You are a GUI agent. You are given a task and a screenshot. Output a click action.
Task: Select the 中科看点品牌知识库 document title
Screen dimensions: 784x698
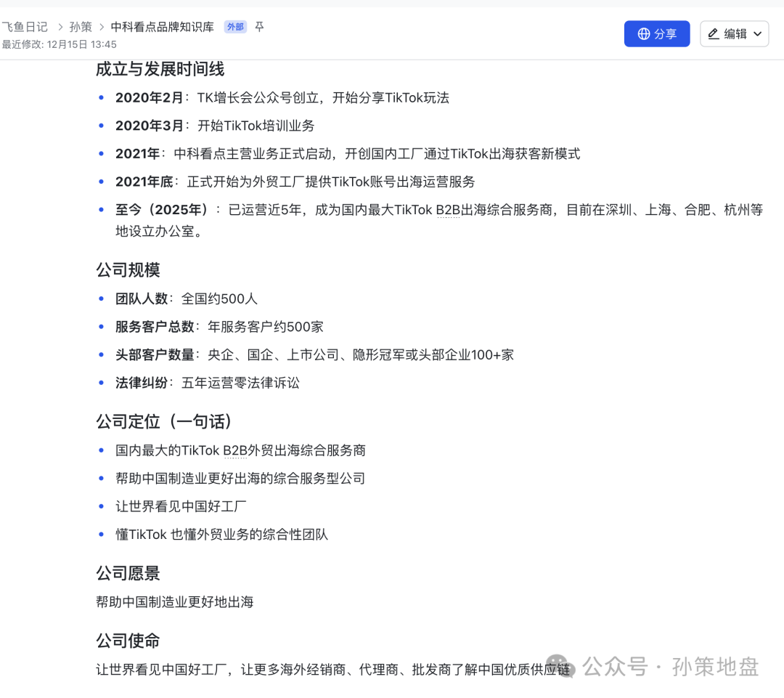point(162,27)
